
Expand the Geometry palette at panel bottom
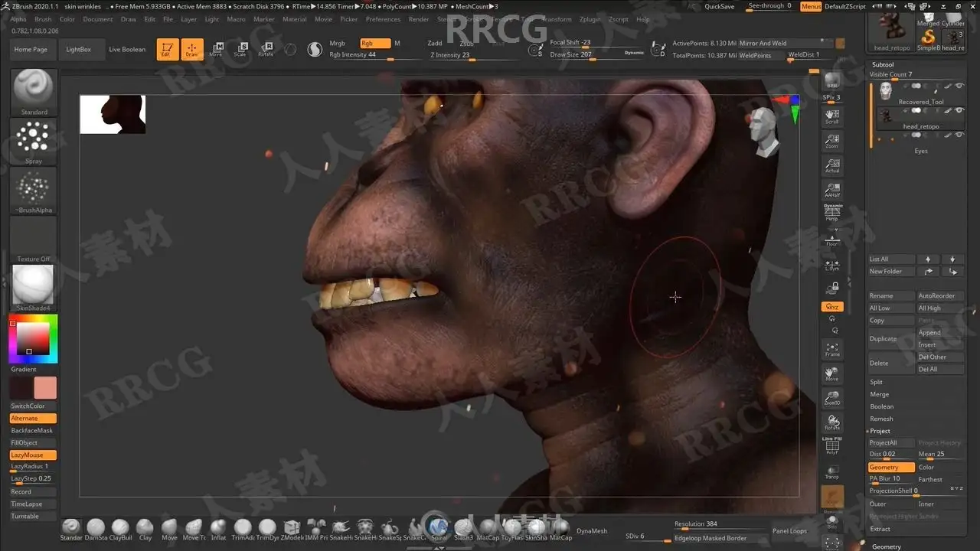[x=887, y=546]
